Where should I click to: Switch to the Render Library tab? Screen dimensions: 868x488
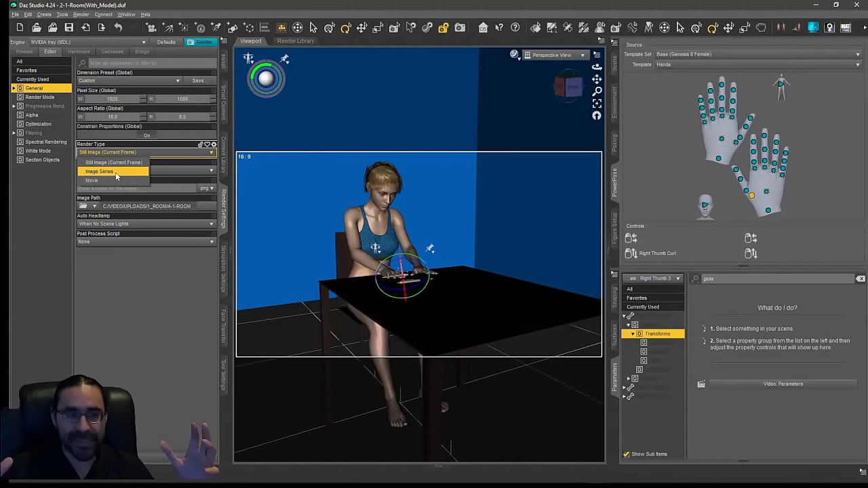pos(296,41)
